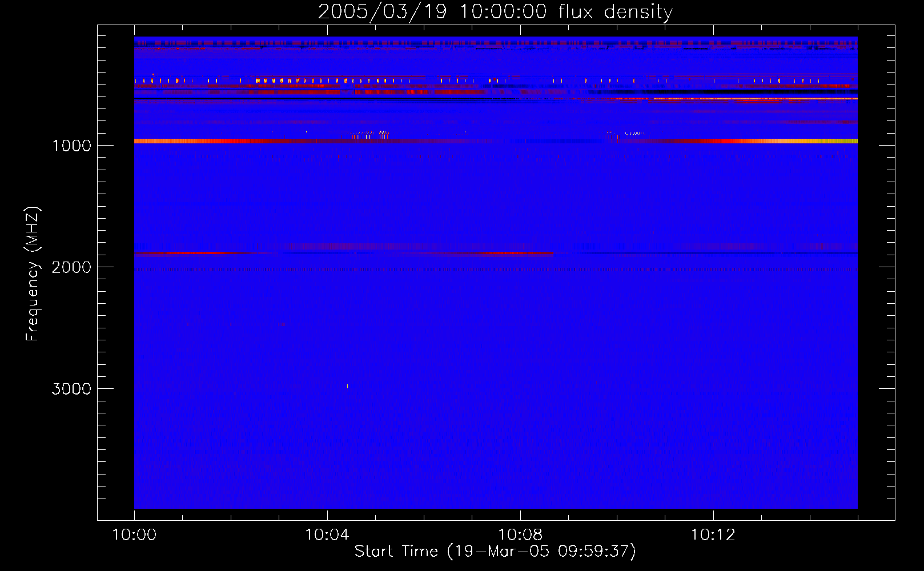The width and height of the screenshot is (924, 571).
Task: Select the 'Frequency (MHZ)' axis label
Action: (x=33, y=274)
